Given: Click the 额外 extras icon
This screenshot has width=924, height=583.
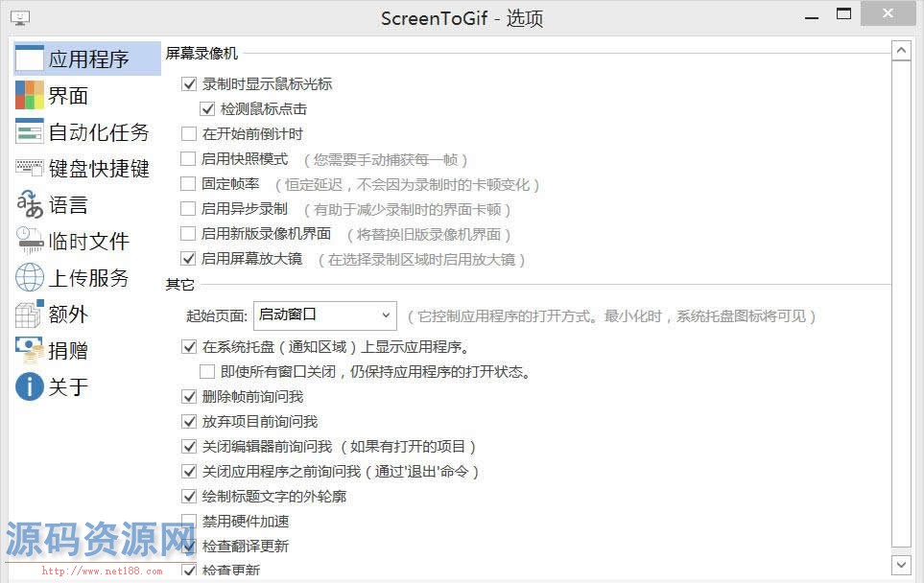Looking at the screenshot, I should 29,314.
